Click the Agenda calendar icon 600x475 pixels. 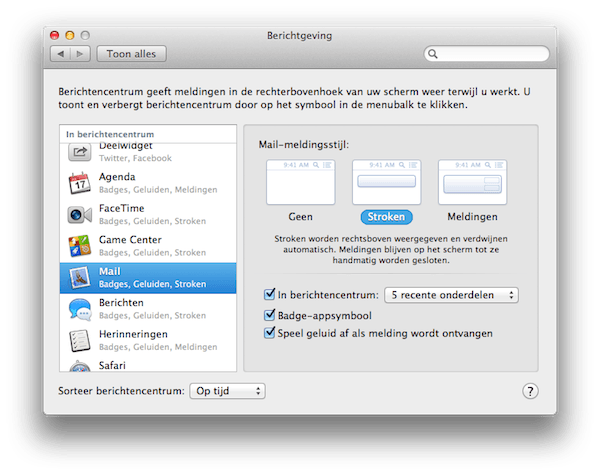(x=80, y=183)
